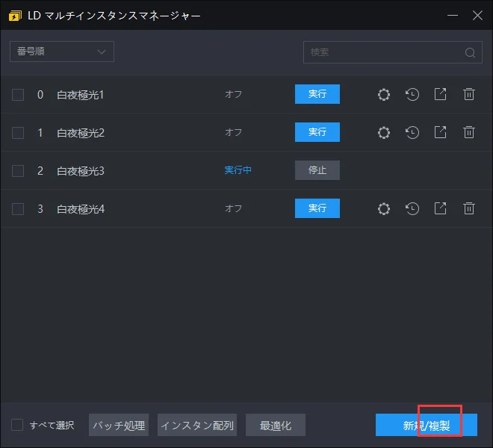Click backup/restore clock icon for 白夜極光2
The height and width of the screenshot is (448, 493).
click(x=412, y=132)
